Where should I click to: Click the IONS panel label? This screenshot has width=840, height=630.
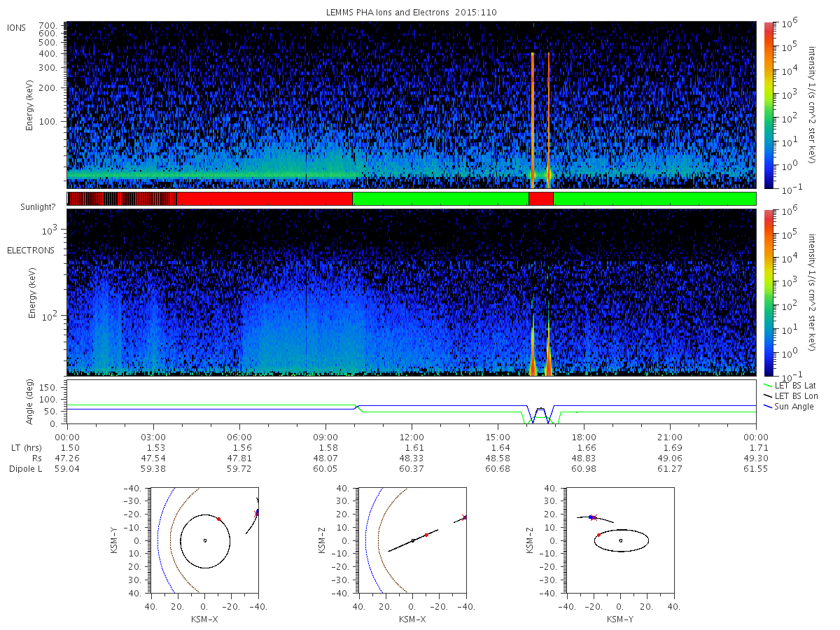point(17,28)
